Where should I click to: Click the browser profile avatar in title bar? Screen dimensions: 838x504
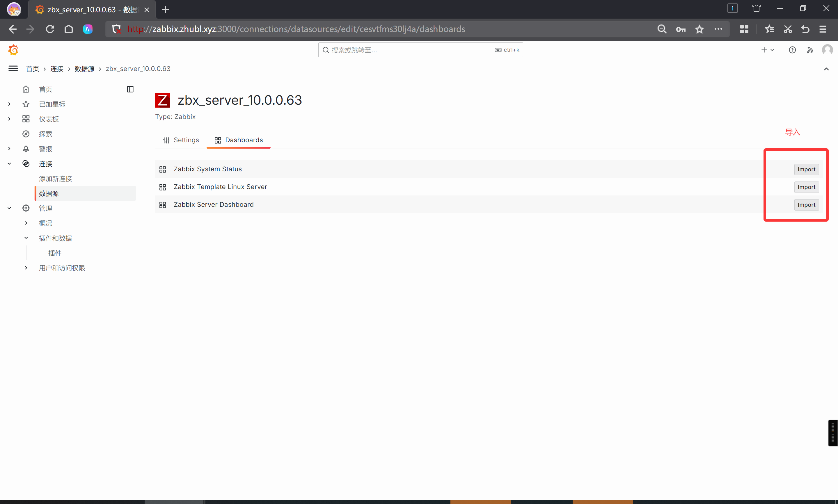pyautogui.click(x=14, y=9)
